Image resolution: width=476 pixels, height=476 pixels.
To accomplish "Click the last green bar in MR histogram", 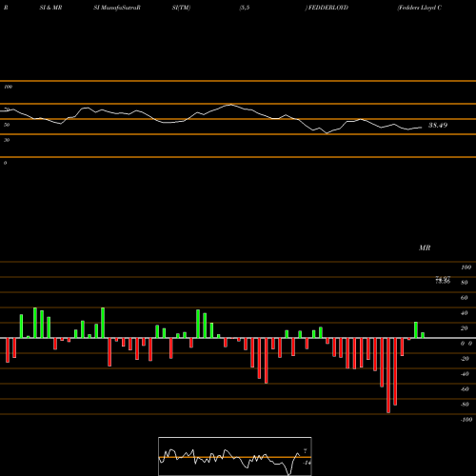I will (x=423, y=335).
